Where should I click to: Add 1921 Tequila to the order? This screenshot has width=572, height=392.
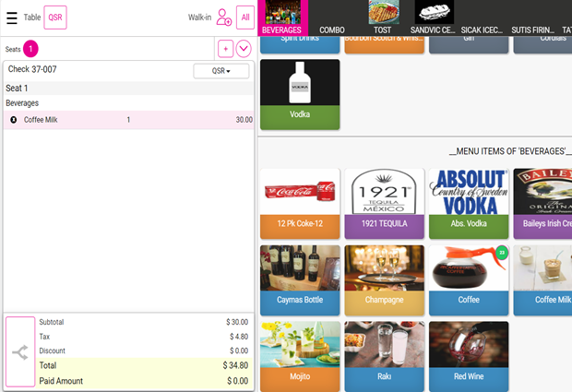384,203
